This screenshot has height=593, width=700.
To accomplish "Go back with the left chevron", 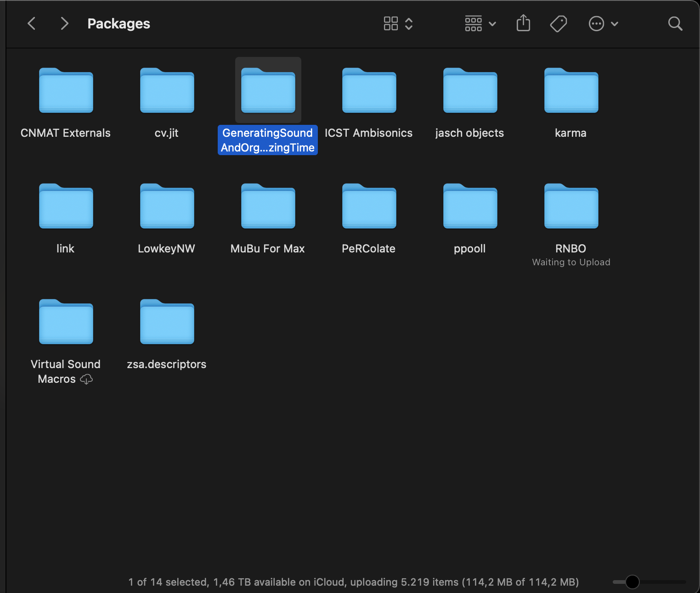I will coord(32,23).
